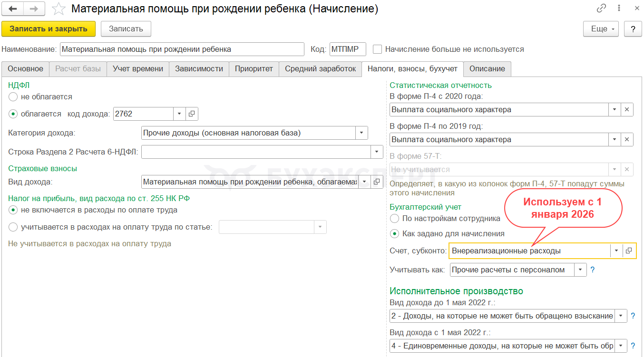Switch to the Средний заработок tab
The image size is (644, 357).
[x=320, y=68]
